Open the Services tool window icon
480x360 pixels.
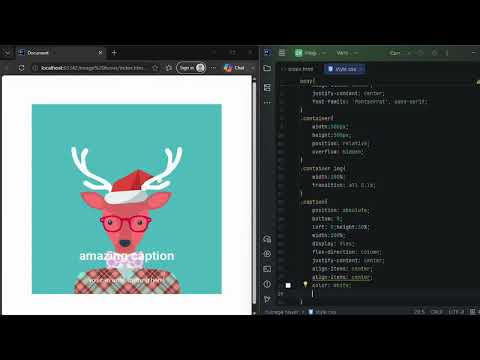[267, 254]
